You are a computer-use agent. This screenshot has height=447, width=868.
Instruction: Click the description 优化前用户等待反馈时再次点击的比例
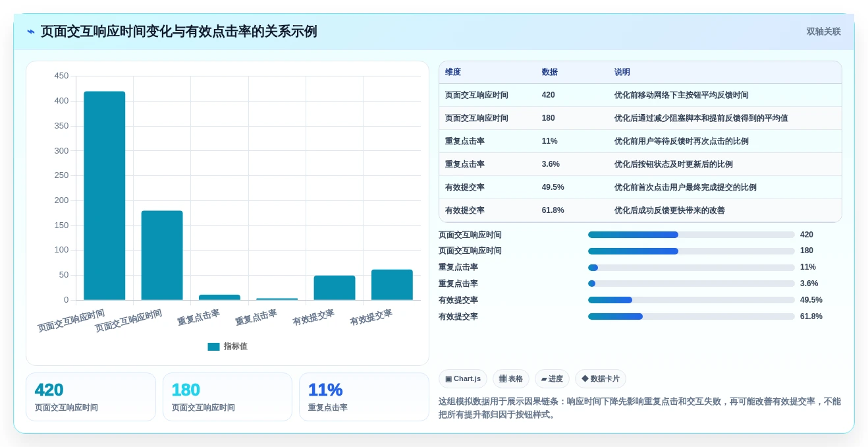681,141
